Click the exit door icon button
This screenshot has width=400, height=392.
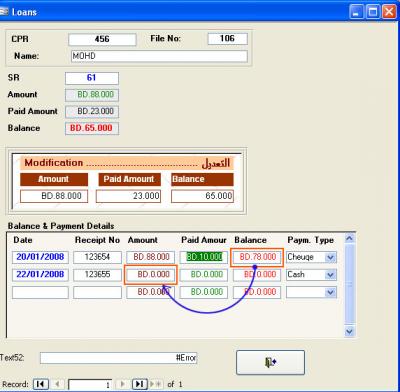click(270, 362)
